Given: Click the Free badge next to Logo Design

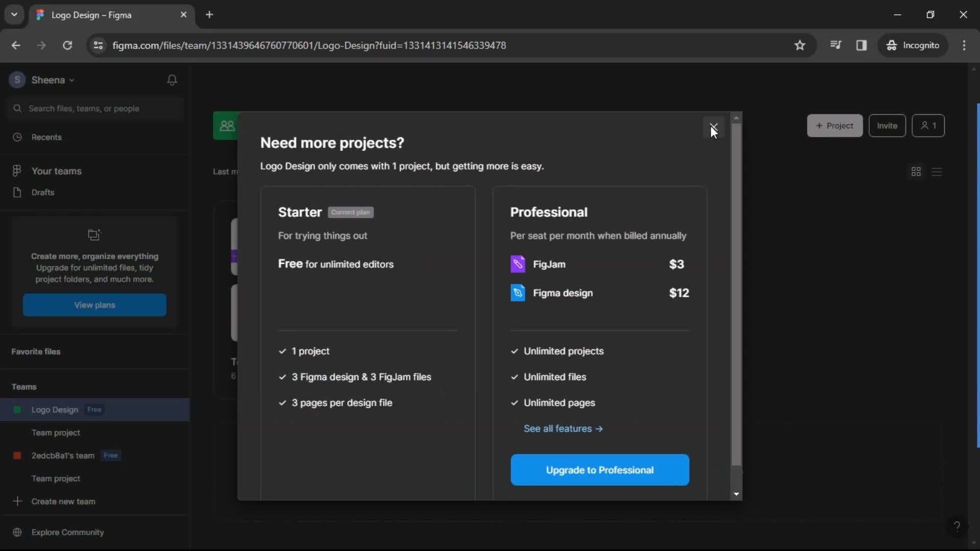Looking at the screenshot, I should point(94,410).
